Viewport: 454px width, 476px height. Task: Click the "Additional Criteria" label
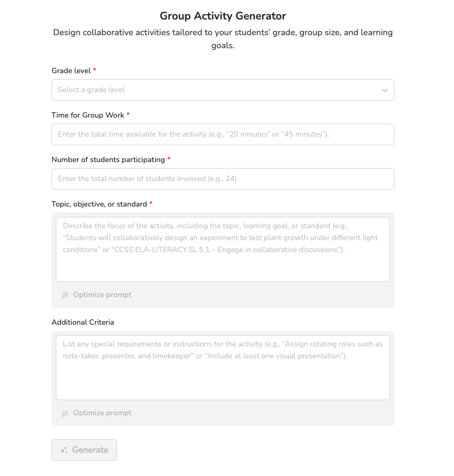tap(83, 322)
